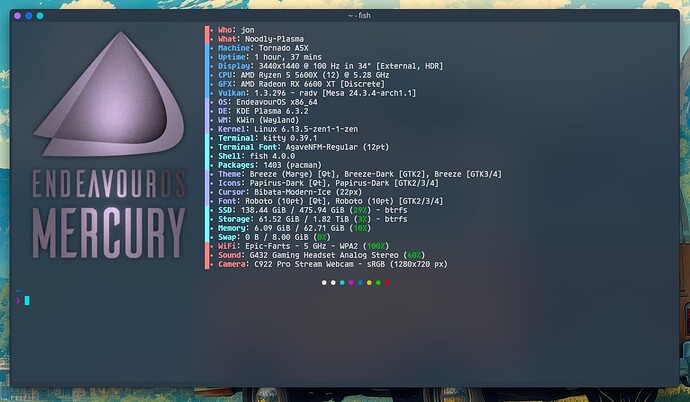
Task: Click the "Packages: 1403 (pacman)" line
Action: [270, 165]
